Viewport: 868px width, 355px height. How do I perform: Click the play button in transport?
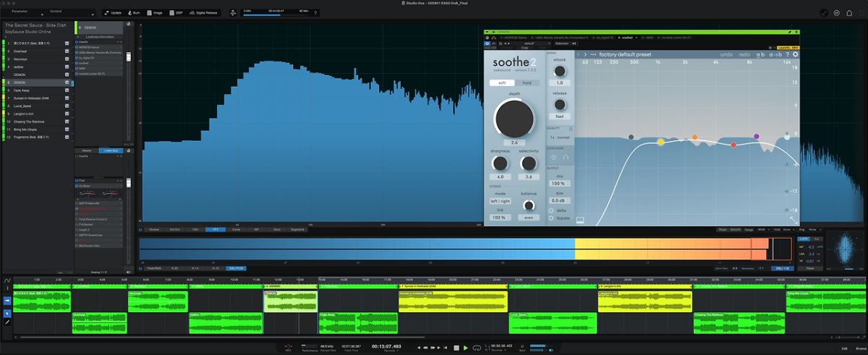pyautogui.click(x=466, y=348)
